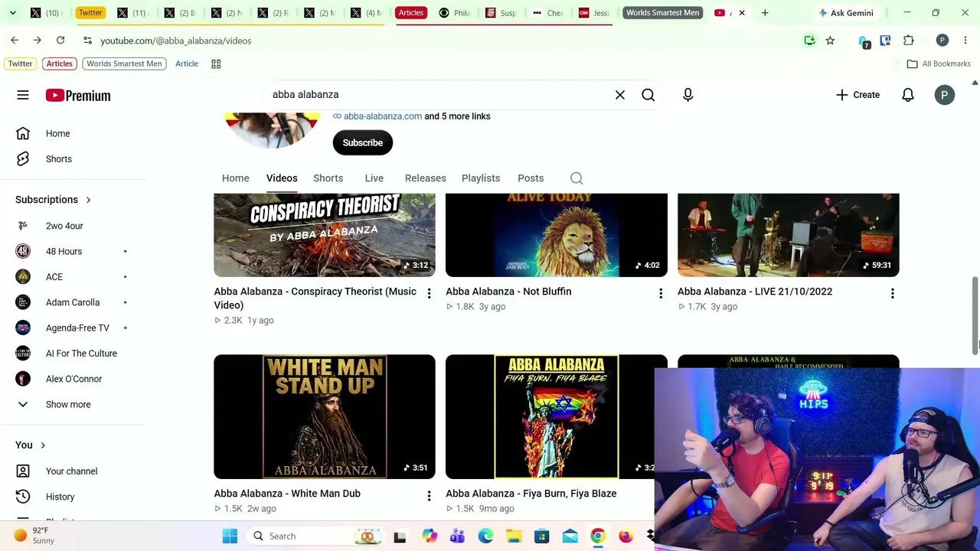View site information in the address bar

click(x=87, y=41)
